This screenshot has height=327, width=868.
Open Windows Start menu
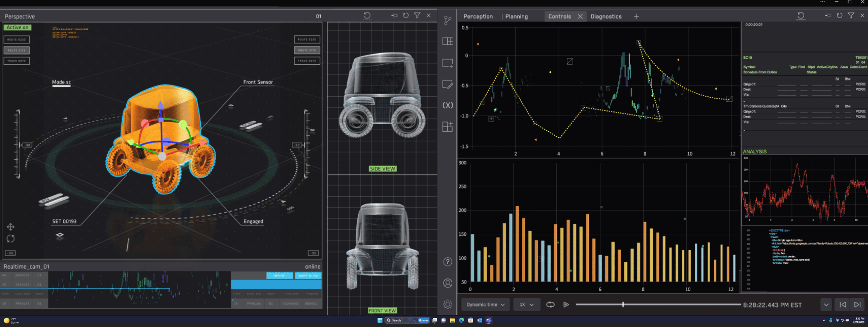click(x=380, y=320)
